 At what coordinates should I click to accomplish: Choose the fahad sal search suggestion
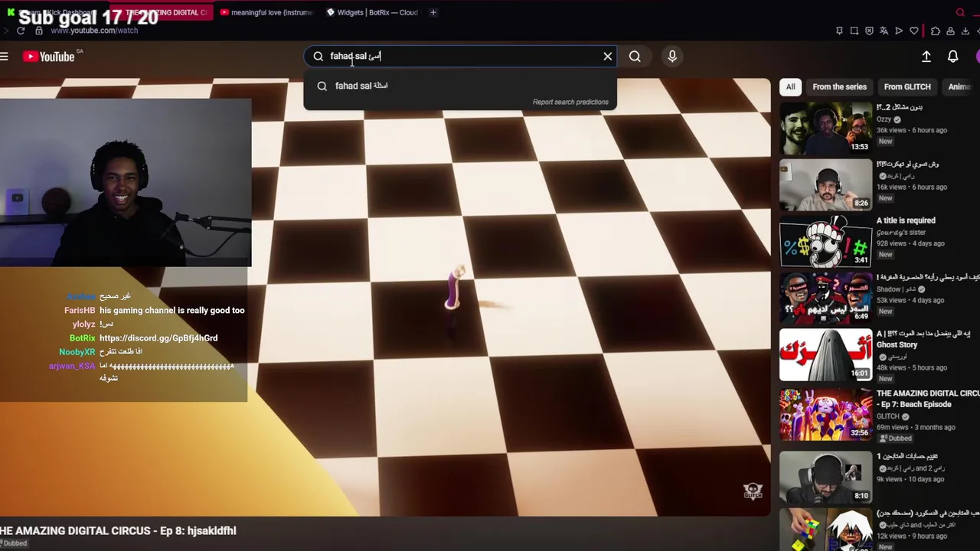(459, 86)
